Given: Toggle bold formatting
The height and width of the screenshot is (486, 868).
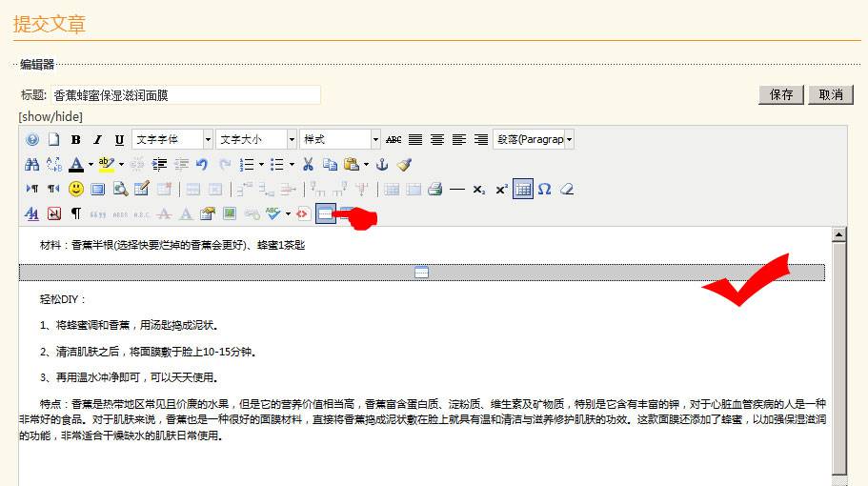Looking at the screenshot, I should coord(76,139).
